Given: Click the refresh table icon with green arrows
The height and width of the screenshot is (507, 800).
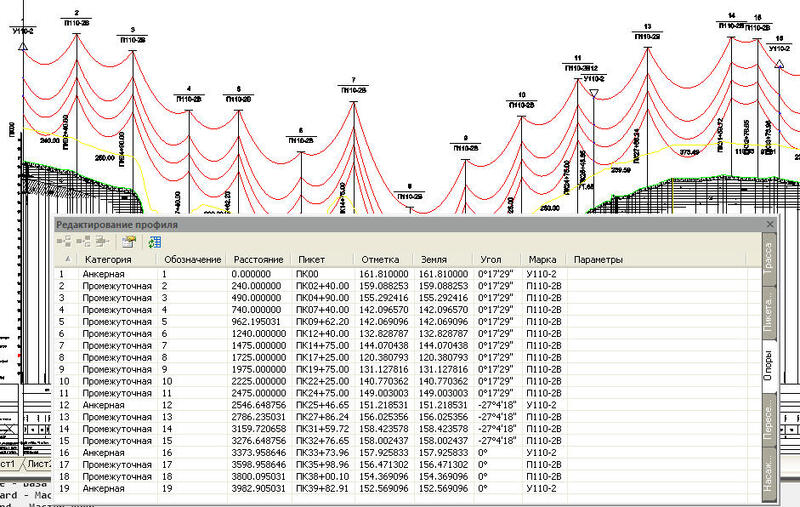Looking at the screenshot, I should point(155,242).
